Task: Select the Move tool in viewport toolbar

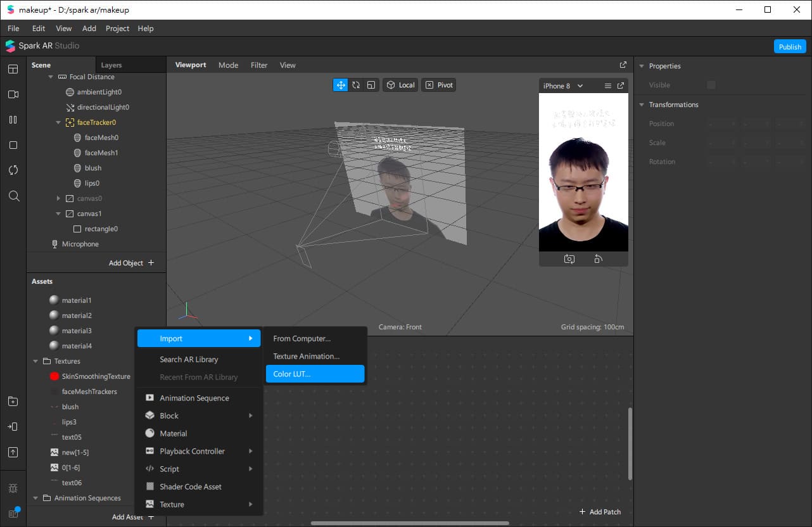Action: 341,85
